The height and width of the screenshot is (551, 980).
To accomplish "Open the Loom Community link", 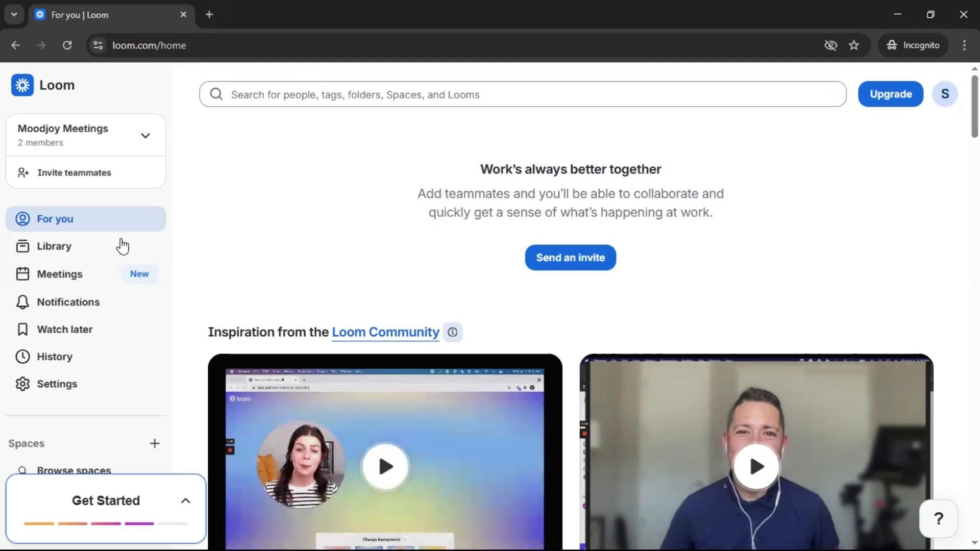I will point(385,332).
